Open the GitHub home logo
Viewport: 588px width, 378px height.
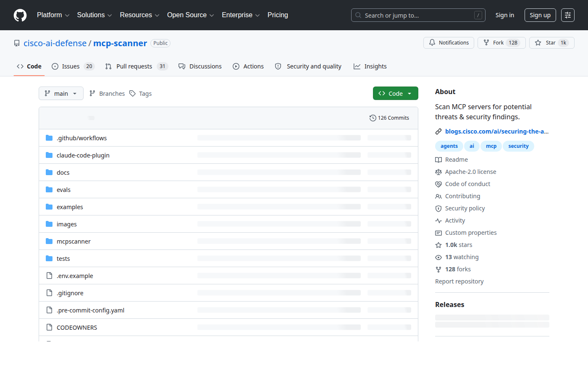click(x=20, y=15)
